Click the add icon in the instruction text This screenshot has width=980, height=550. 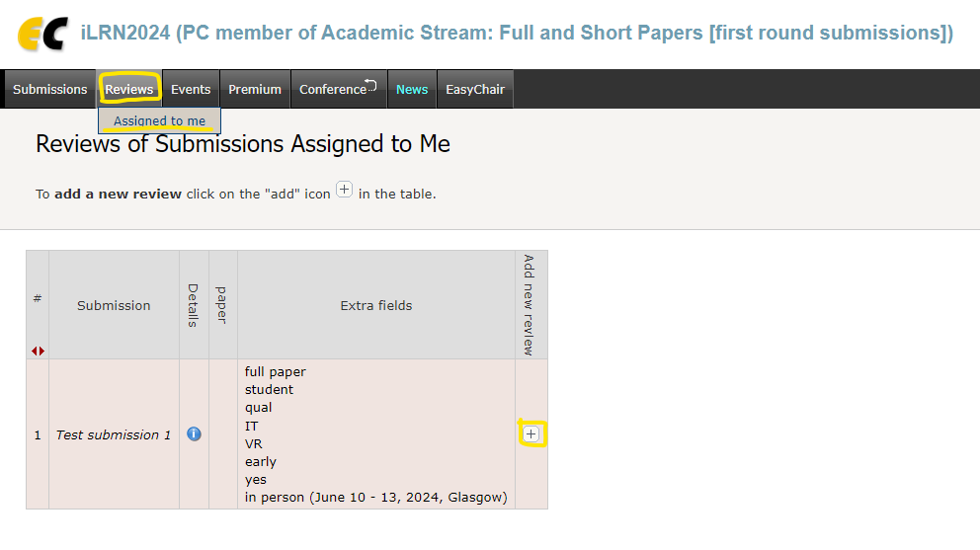coord(344,190)
